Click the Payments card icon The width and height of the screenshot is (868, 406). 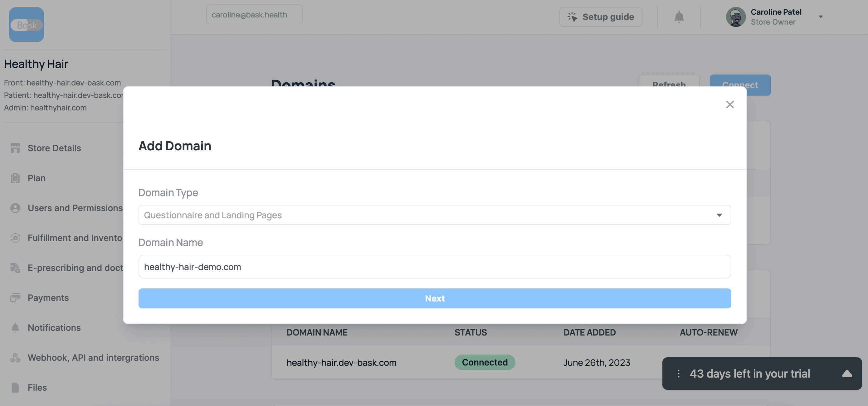coord(15,298)
